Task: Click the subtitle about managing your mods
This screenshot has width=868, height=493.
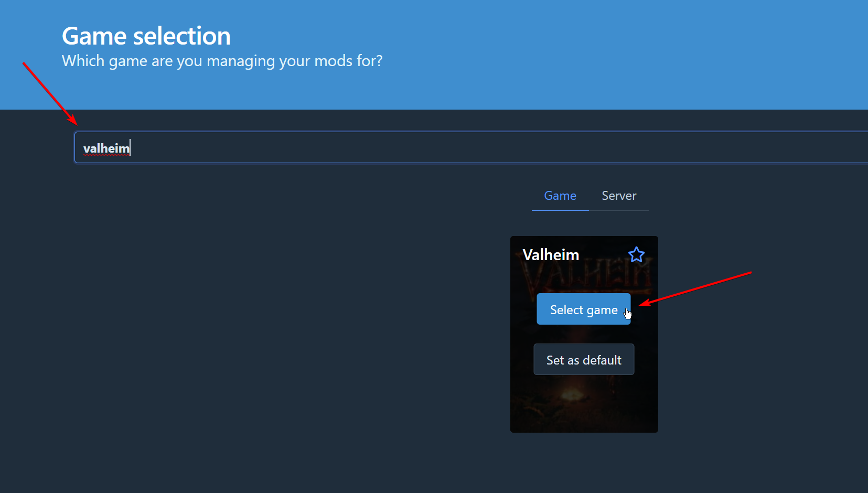Action: coord(222,61)
